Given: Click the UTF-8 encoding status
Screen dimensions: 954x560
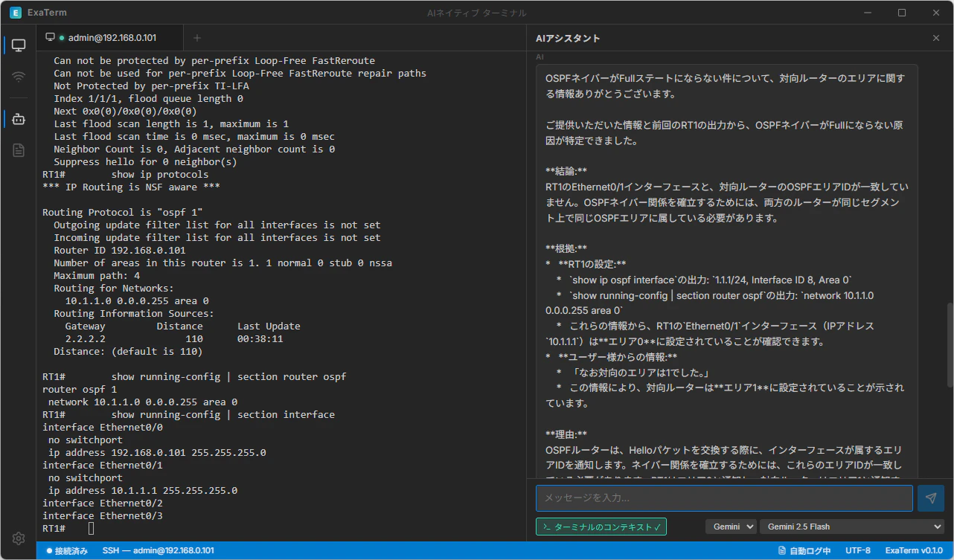Looking at the screenshot, I should tap(858, 551).
